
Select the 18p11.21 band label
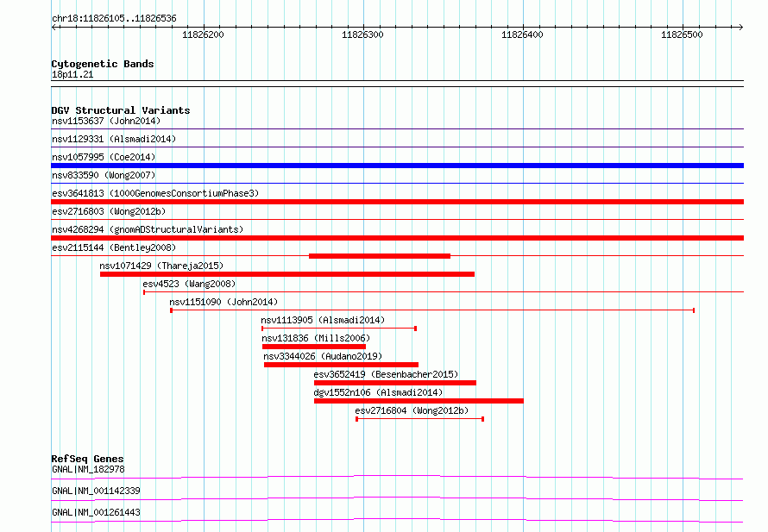click(72, 74)
